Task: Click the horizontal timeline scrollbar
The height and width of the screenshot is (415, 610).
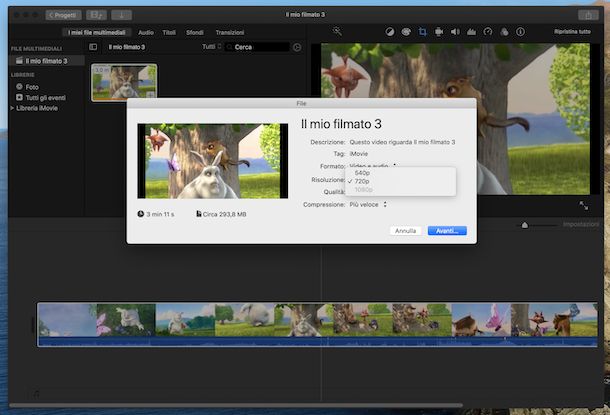Action: click(236, 405)
